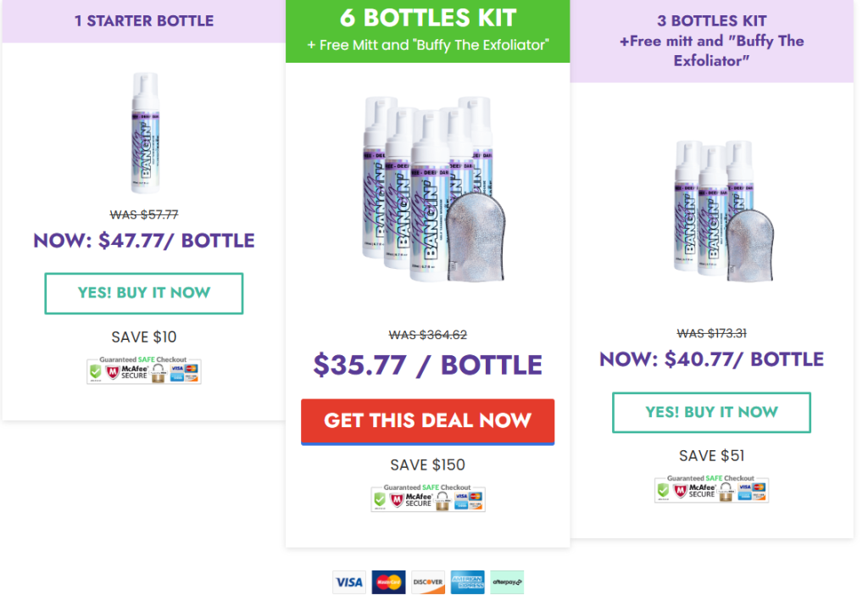Click the safe checkout badge under SAVE $10
Screen dimensions: 868x601
[144, 370]
